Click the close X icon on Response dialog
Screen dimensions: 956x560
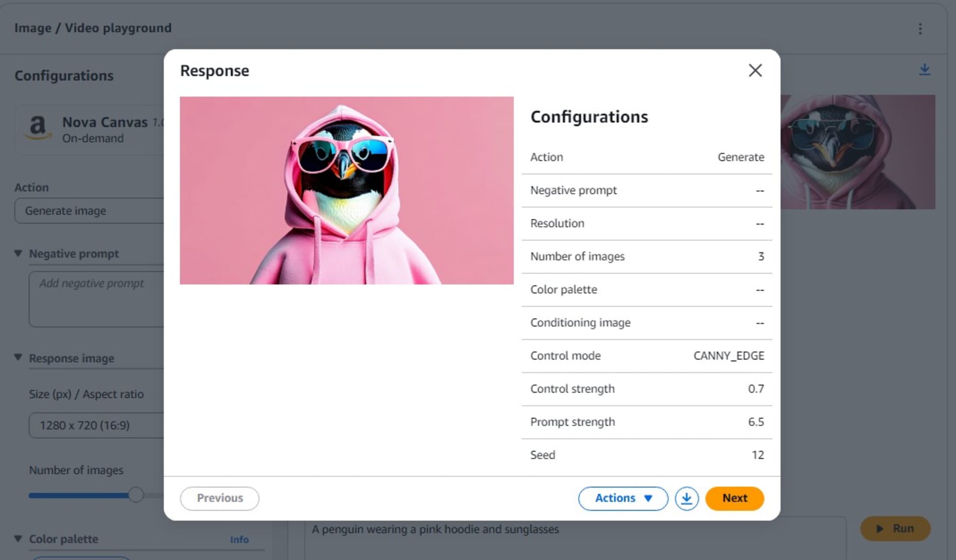[x=754, y=70]
